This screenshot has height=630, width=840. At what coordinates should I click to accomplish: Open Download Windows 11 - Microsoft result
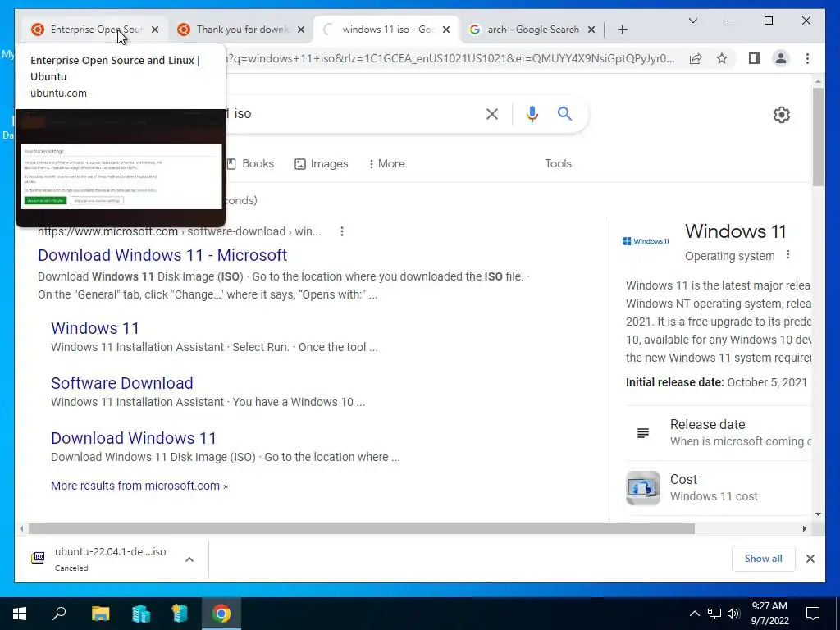point(162,255)
